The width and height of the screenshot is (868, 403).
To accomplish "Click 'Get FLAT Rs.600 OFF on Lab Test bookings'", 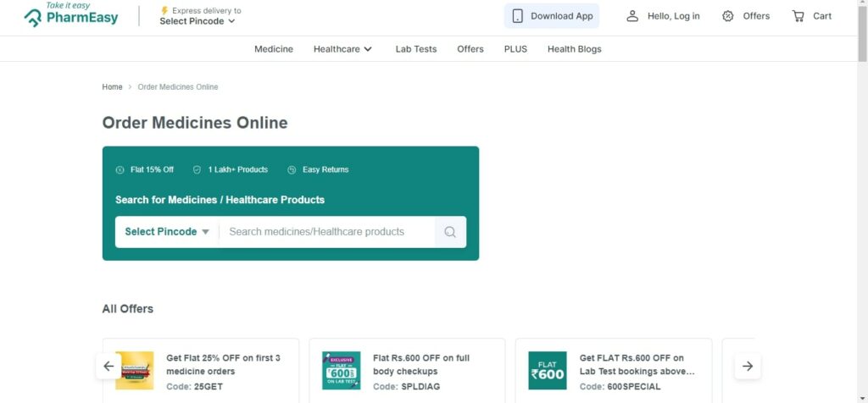I will [x=637, y=364].
